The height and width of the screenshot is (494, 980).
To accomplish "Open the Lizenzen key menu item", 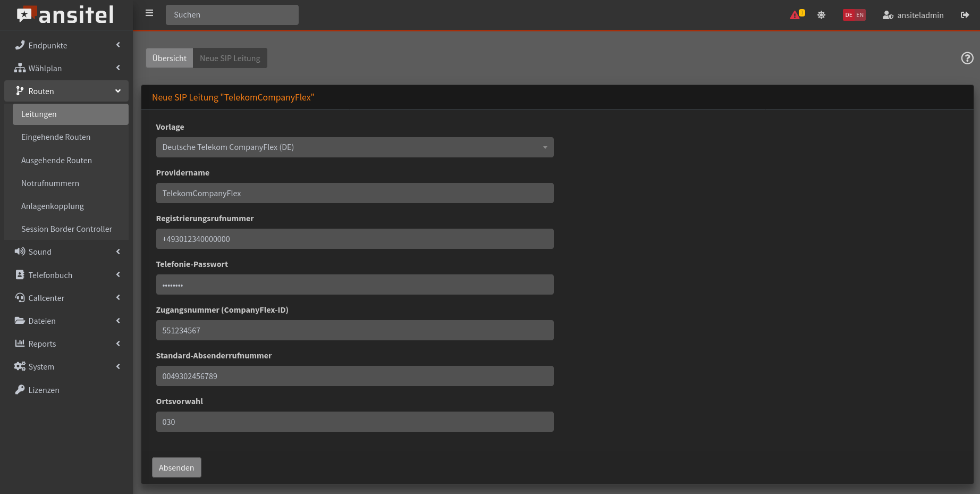I will point(44,390).
